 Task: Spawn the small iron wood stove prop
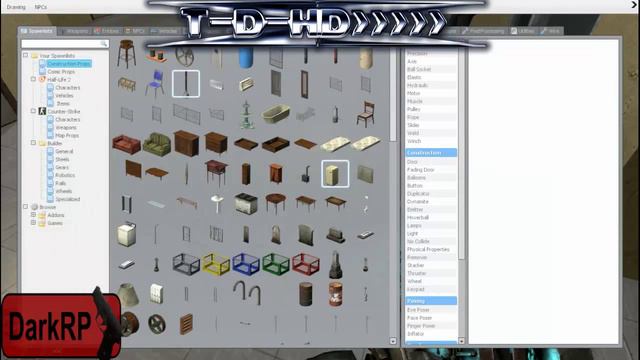tap(305, 174)
